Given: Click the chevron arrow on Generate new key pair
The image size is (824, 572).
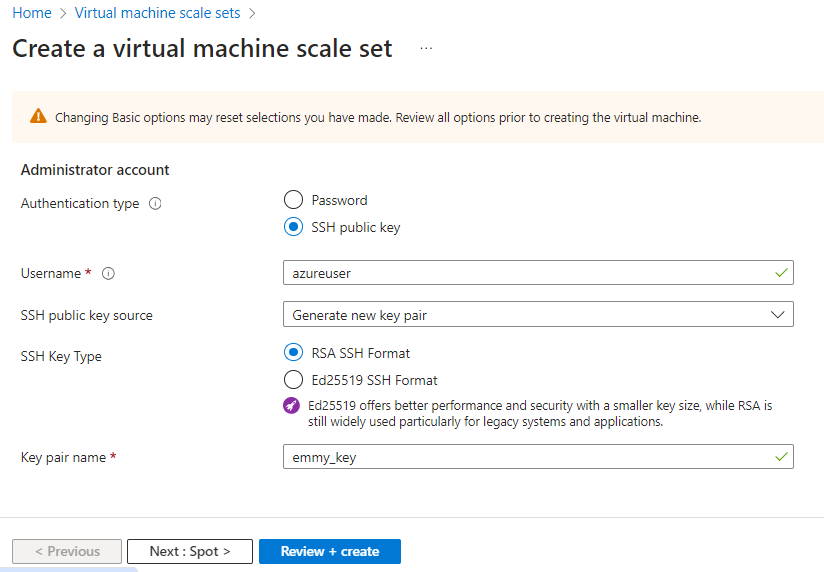Looking at the screenshot, I should (778, 314).
